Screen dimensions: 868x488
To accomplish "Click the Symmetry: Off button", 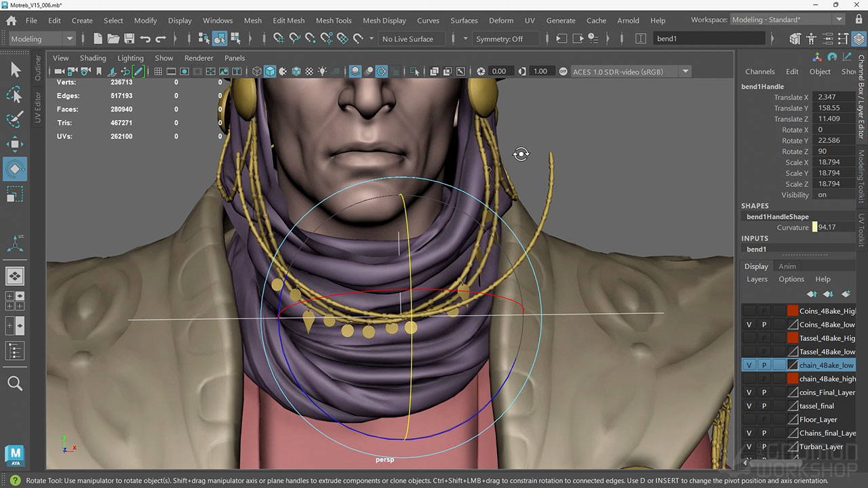I will point(499,39).
